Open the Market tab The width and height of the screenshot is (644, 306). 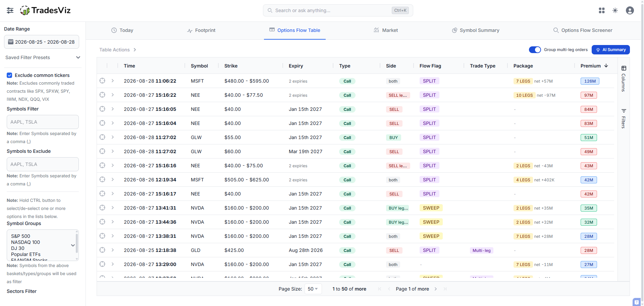[x=386, y=30]
